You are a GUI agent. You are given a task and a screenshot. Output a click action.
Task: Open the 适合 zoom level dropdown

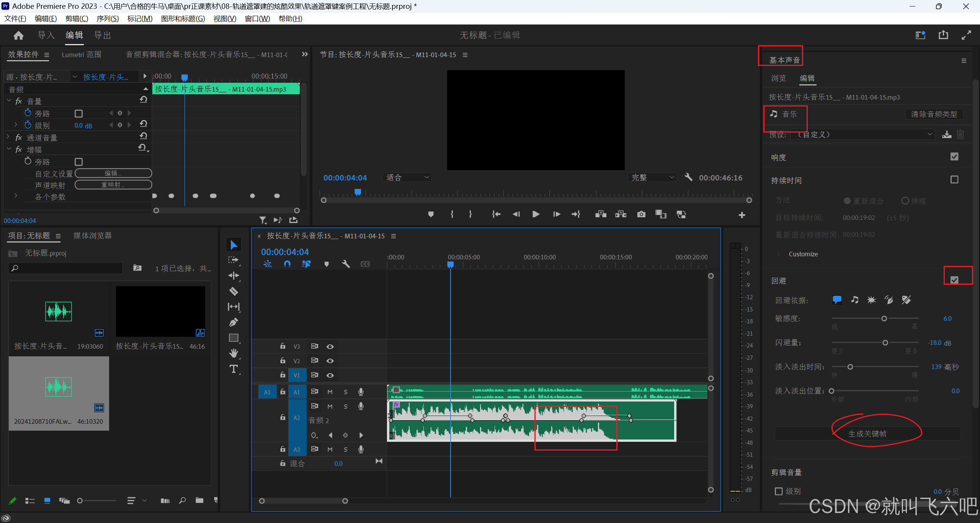coord(407,177)
